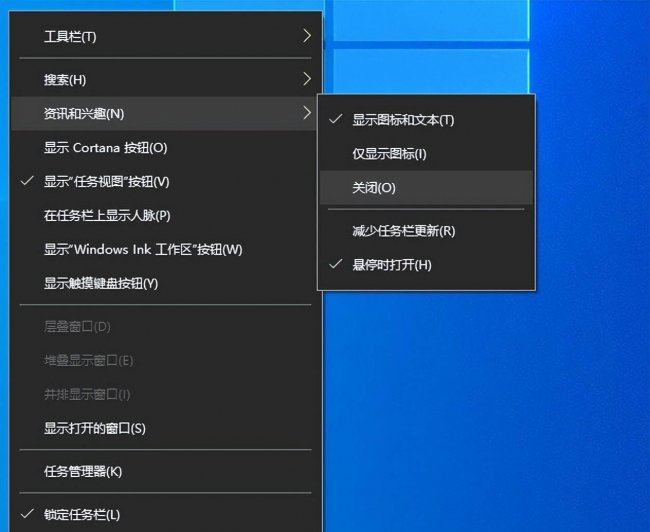Choose 显示图标和文本(T) in submenu

pyautogui.click(x=426, y=120)
